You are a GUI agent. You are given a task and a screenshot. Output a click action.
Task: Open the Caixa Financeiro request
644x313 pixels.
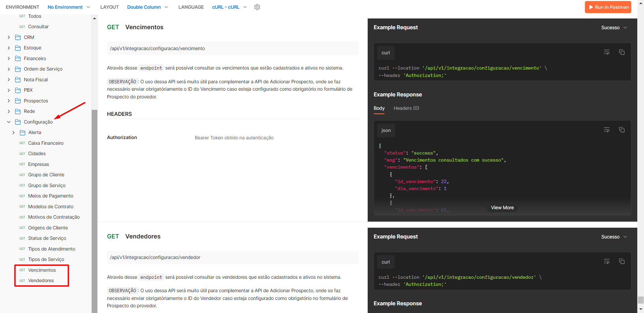click(46, 143)
